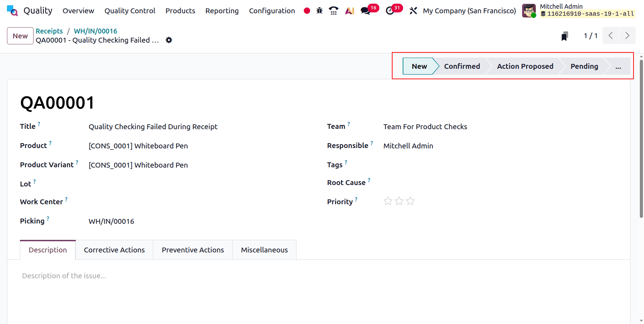Open the Studio tools wrench icon

click(413, 11)
